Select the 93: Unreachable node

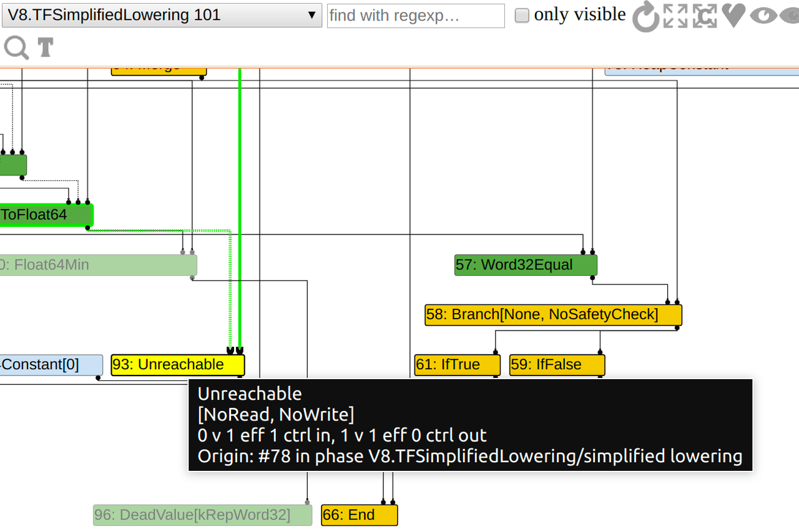pos(177,365)
